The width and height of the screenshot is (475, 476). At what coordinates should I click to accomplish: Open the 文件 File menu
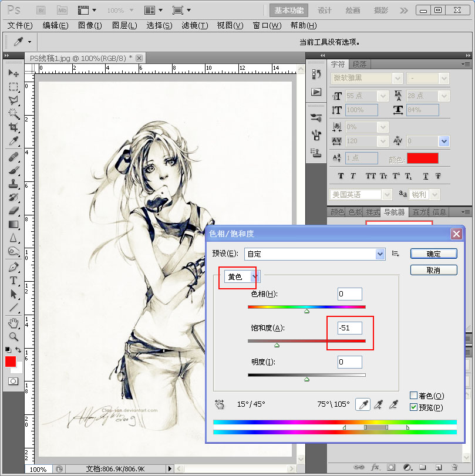coord(20,25)
